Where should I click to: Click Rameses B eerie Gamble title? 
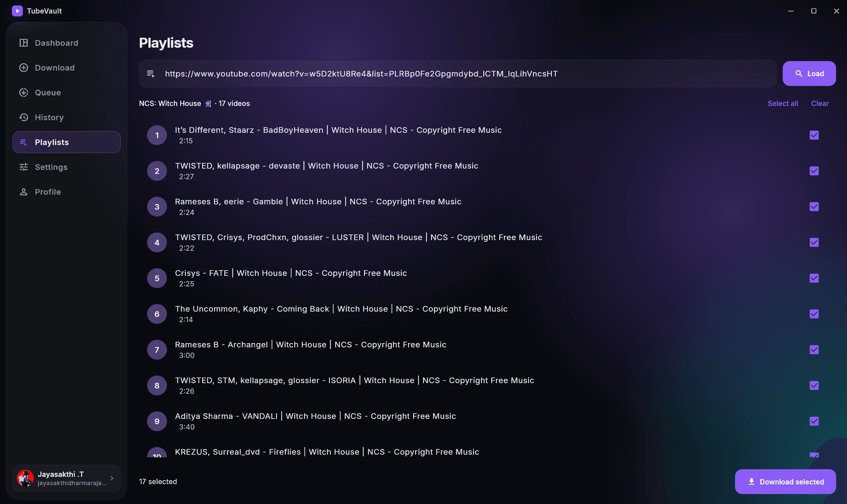pos(318,201)
